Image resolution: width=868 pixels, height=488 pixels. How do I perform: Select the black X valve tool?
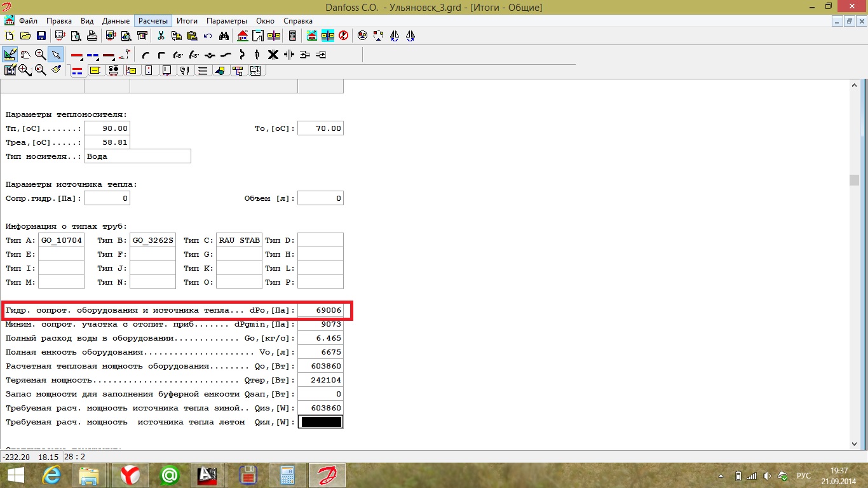[x=273, y=55]
